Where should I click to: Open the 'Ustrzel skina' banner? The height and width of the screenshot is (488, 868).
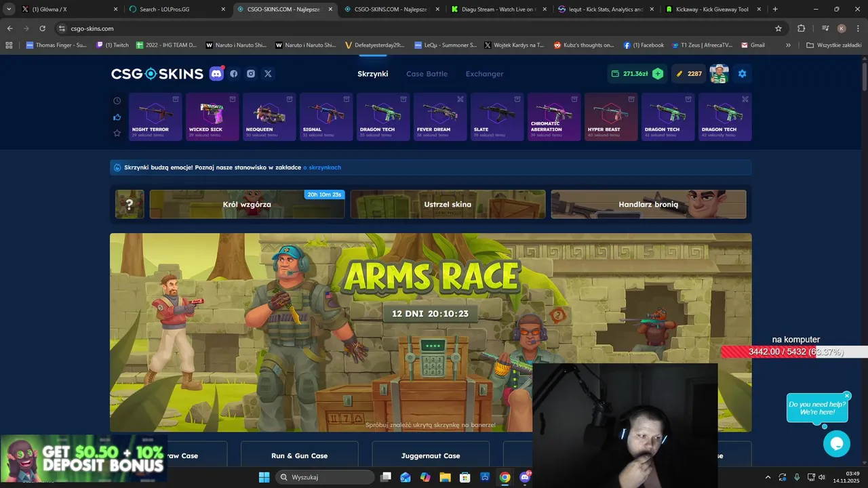click(448, 204)
